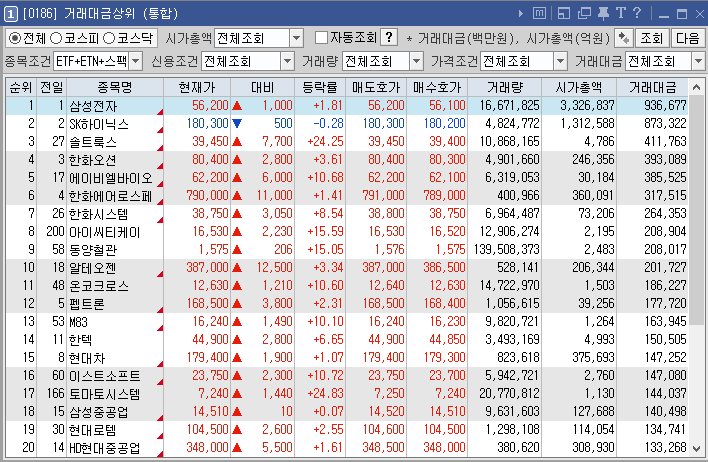Click the scrollbar up arrow beside 거래대금 header
708x462 pixels.
coord(696,87)
